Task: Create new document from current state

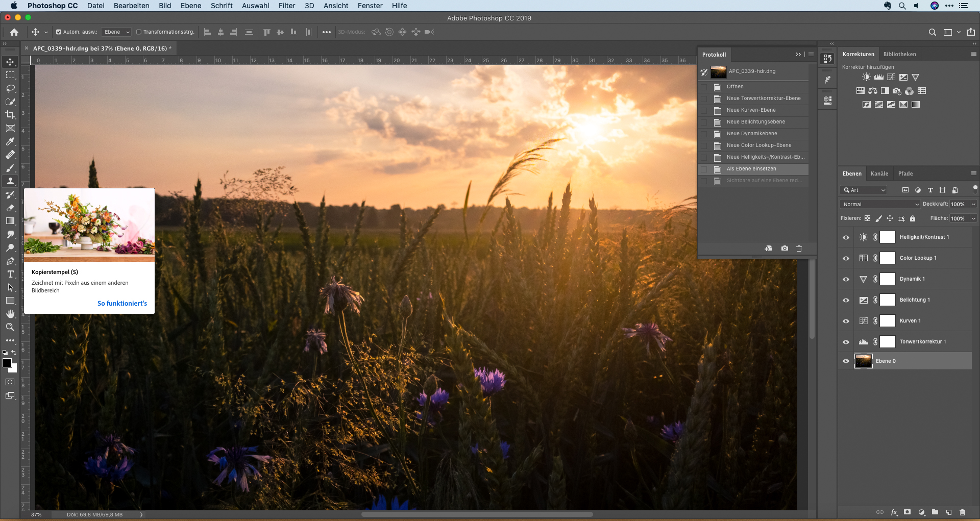Action: pos(768,249)
